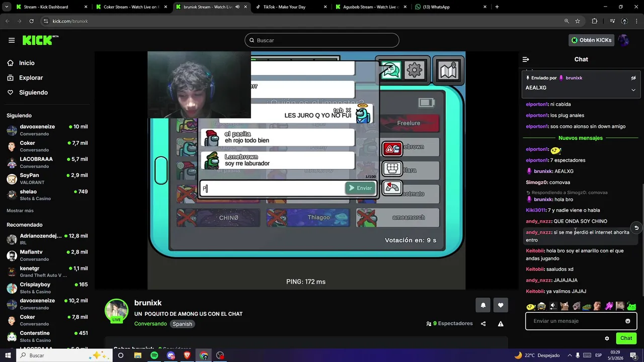Insert the purple scribble emote
This screenshot has width=644, height=362.
609,306
